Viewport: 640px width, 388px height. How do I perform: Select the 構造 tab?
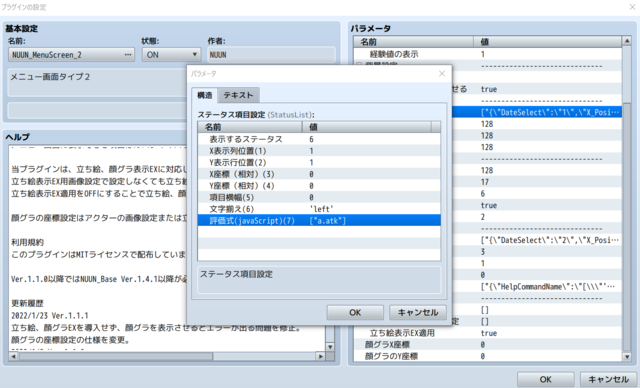tap(204, 95)
